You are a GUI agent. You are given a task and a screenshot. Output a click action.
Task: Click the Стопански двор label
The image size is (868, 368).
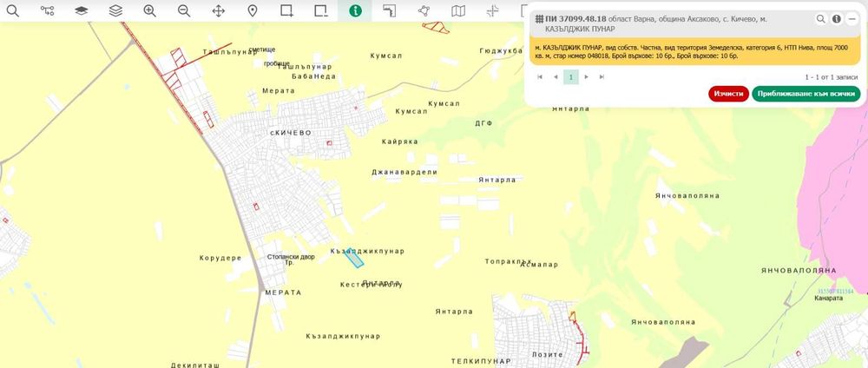coord(291,257)
